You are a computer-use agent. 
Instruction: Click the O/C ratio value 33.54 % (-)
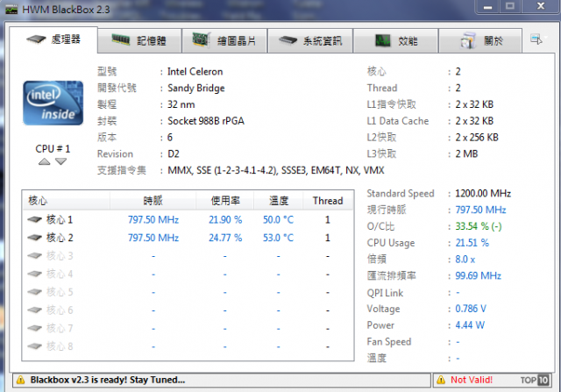(x=479, y=226)
